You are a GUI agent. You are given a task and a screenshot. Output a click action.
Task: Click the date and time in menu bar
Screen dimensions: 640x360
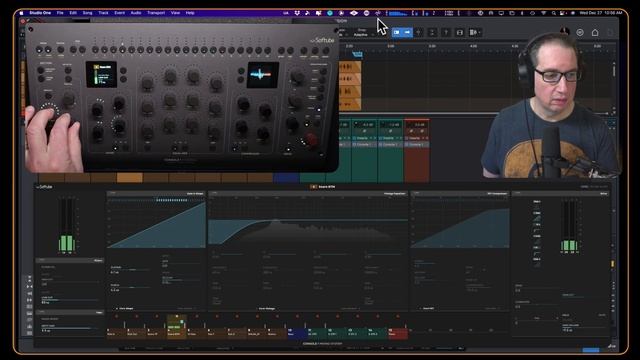tap(600, 13)
